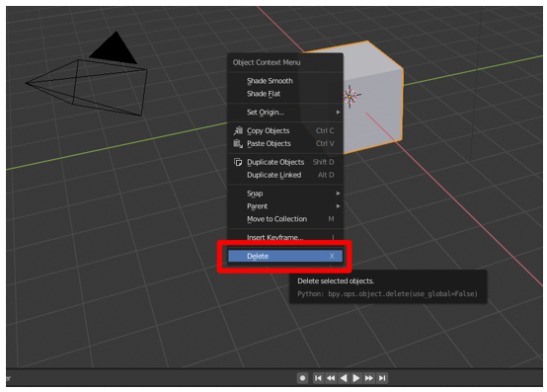Viewport: 547px width, 392px height.
Task: Select Paste Objects menu entry
Action: point(285,144)
